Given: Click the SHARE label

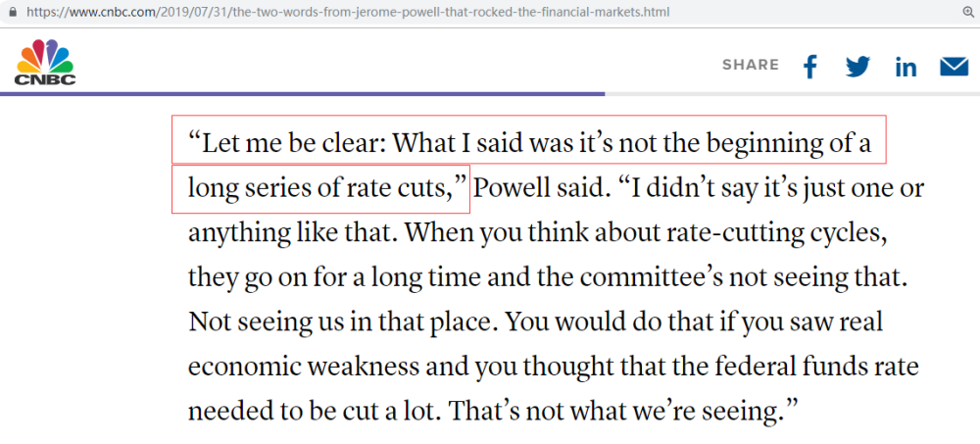Looking at the screenshot, I should coord(751,65).
